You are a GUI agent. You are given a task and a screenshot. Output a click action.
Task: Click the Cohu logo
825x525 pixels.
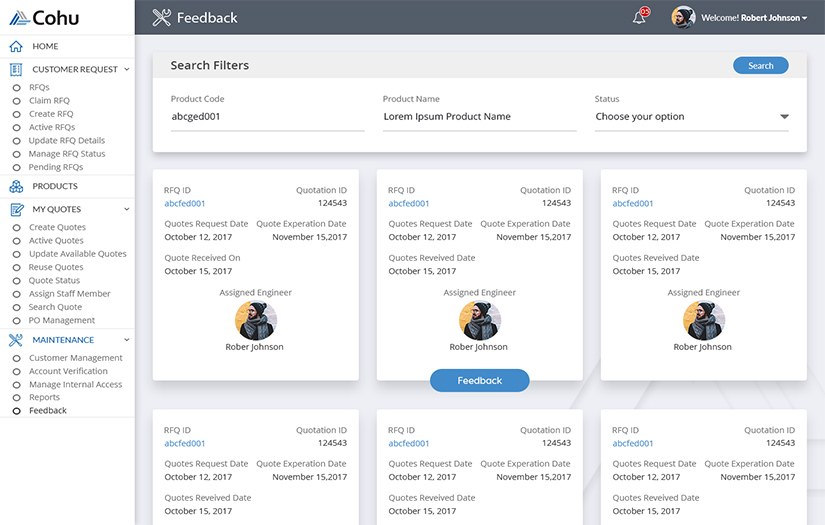coord(44,17)
